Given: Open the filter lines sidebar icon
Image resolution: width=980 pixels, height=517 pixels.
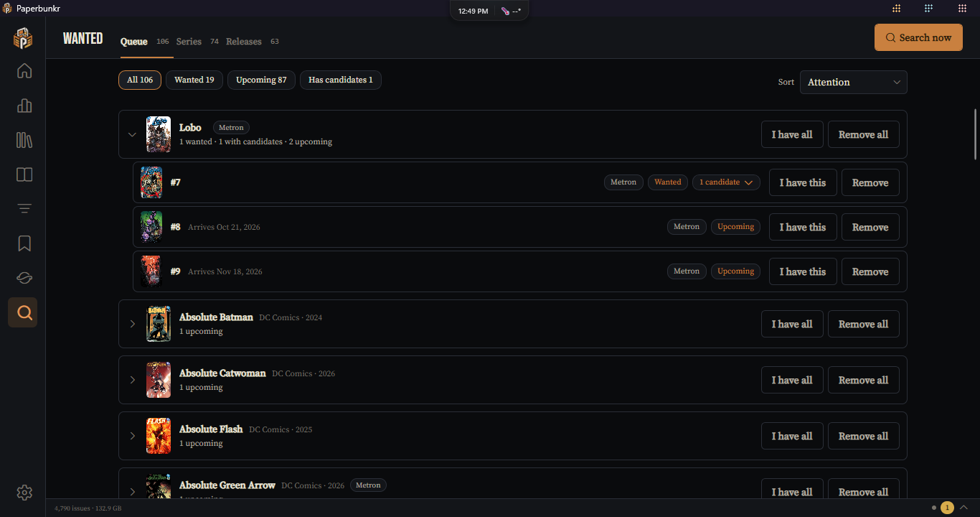Looking at the screenshot, I should [24, 209].
